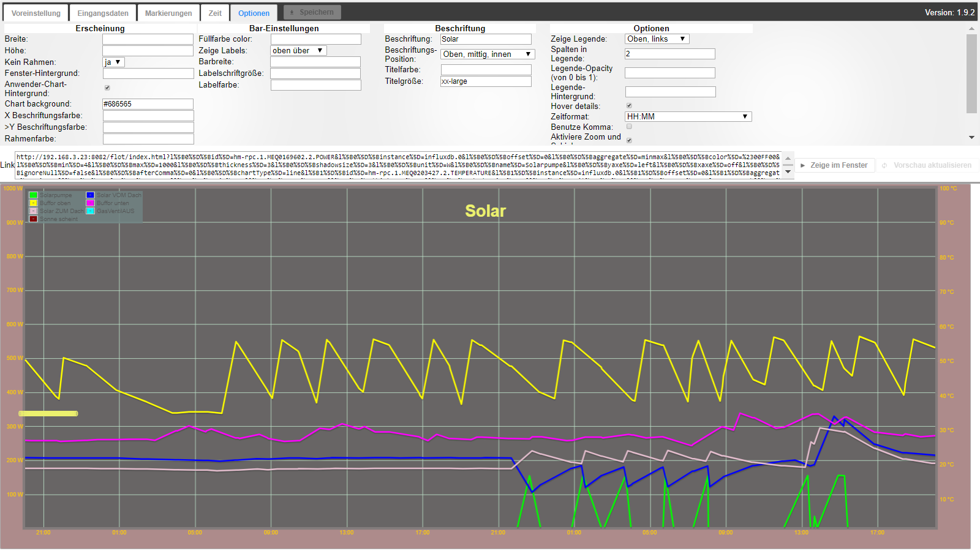Expand the Beschriftungs-Position dropdown
Viewport: 980px width, 551px height.
click(487, 54)
